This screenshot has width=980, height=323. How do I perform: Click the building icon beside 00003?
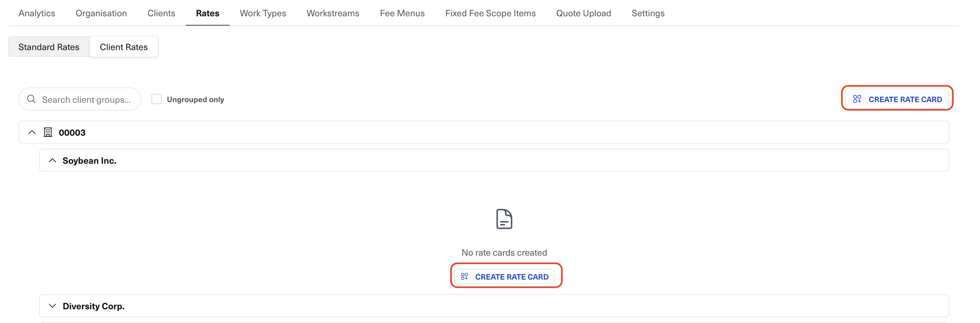tap(48, 132)
